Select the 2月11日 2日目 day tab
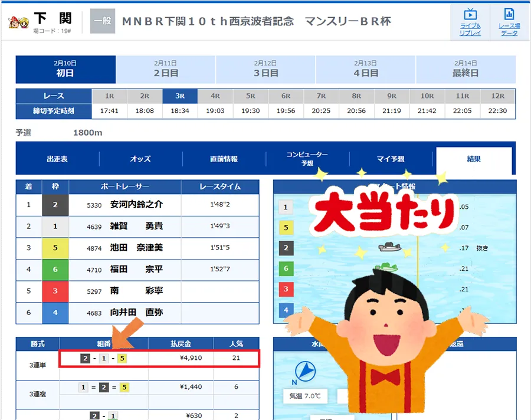The image size is (531, 420). [166, 69]
